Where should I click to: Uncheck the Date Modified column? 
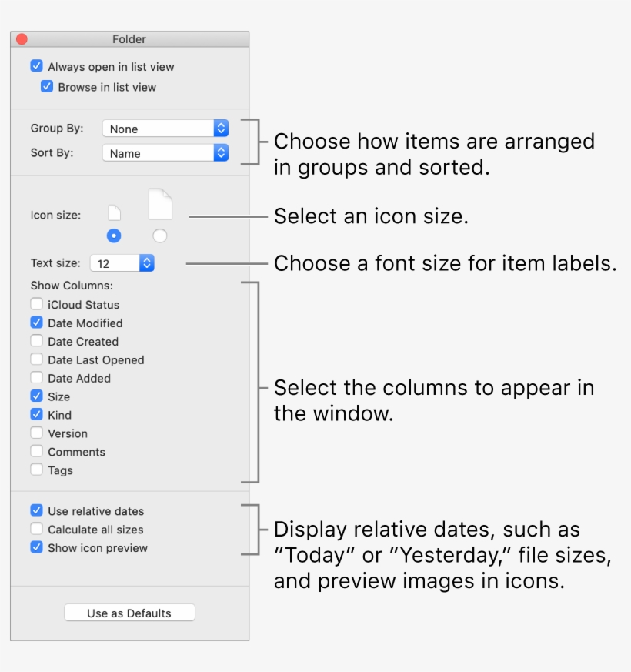[x=36, y=323]
